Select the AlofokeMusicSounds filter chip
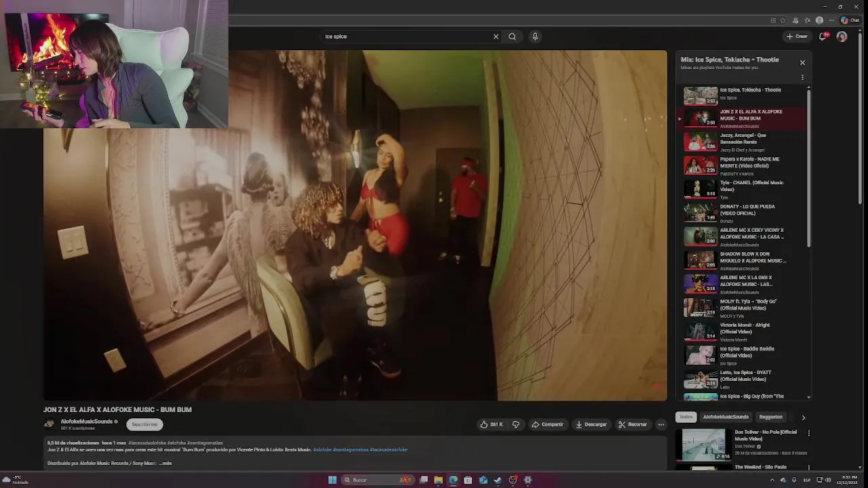The width and height of the screenshot is (868, 488). 726,417
